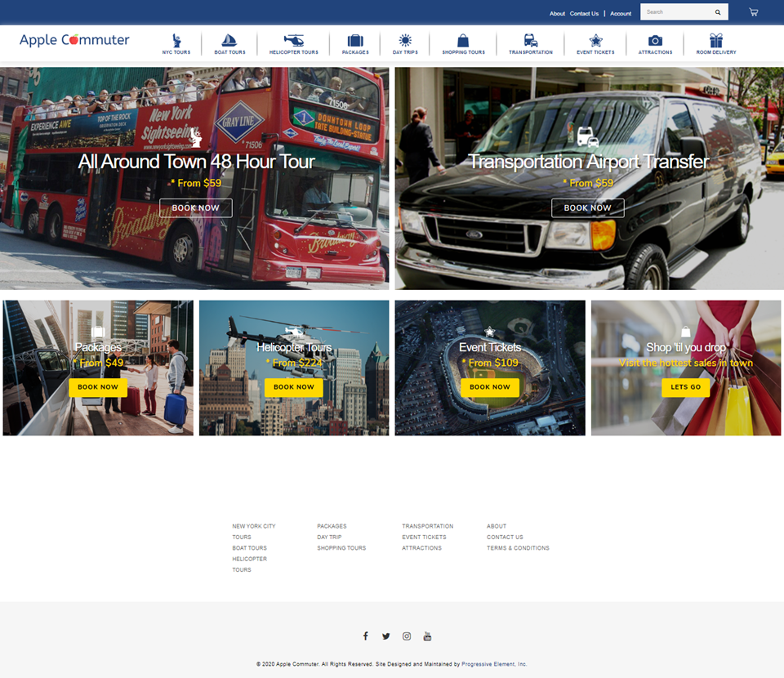Screen dimensions: 784x678
Task: Open Contact Us in top bar
Action: pyautogui.click(x=584, y=14)
